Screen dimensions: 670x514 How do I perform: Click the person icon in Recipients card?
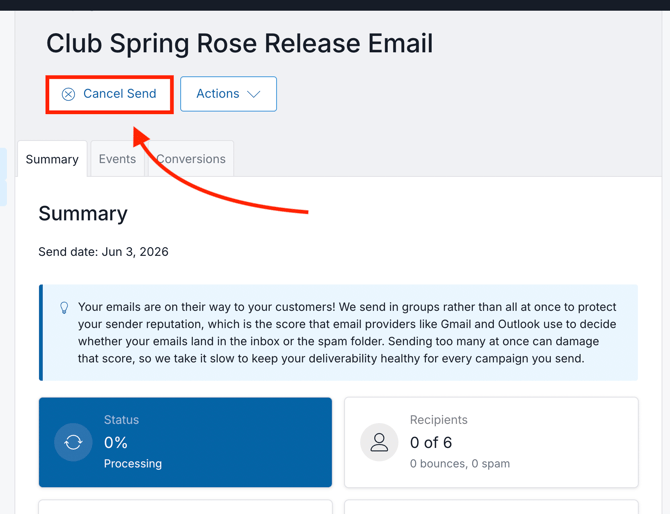coord(379,442)
